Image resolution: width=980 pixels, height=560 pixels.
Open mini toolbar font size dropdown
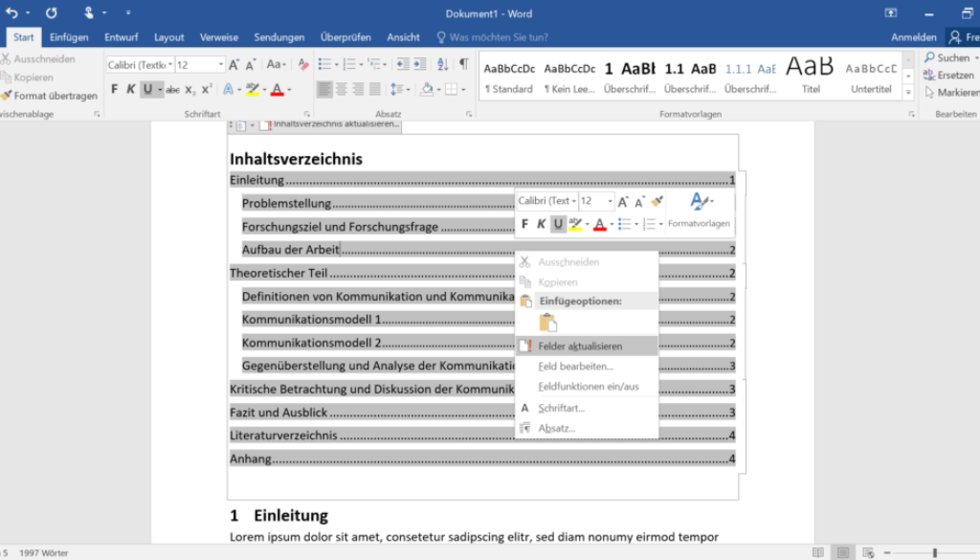tap(610, 201)
